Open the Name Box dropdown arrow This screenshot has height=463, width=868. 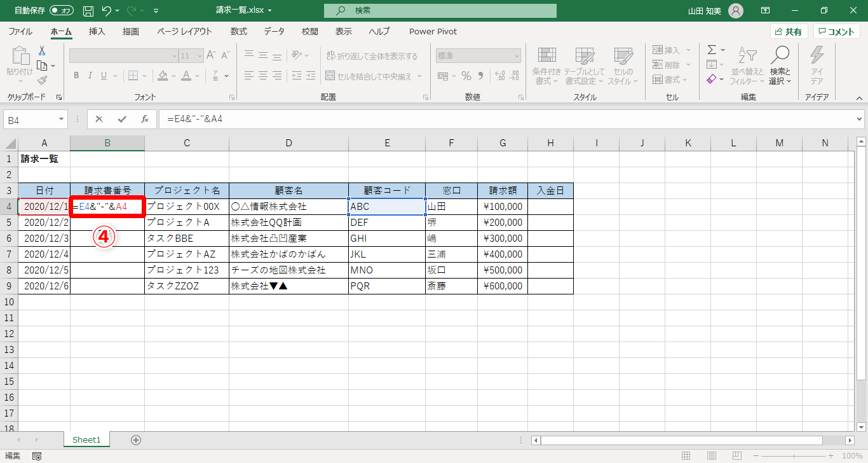click(61, 119)
